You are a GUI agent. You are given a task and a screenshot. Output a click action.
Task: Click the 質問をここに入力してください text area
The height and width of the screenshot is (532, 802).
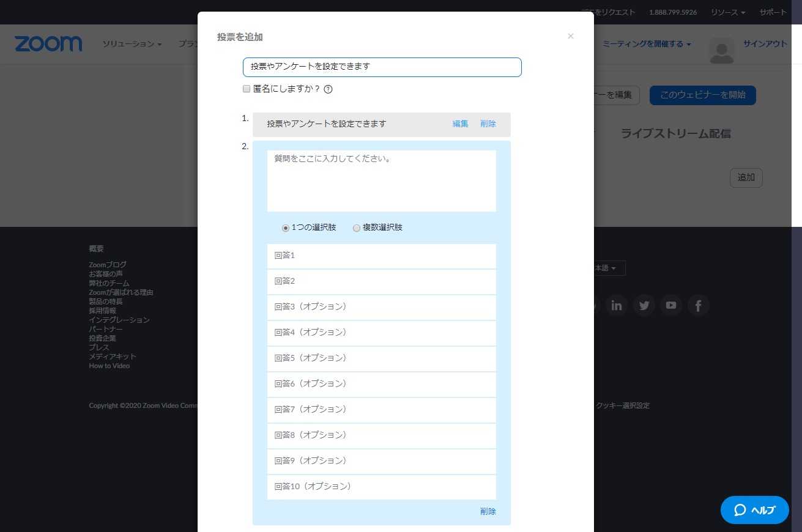pyautogui.click(x=382, y=181)
